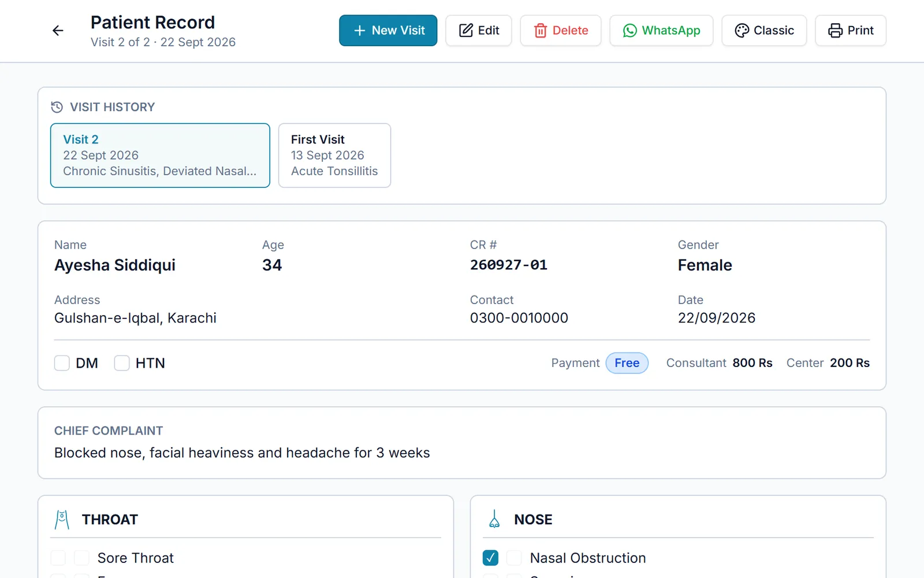This screenshot has width=924, height=578.
Task: Click address Gulshan-e-Iqbal, Karachi
Action: tap(135, 318)
